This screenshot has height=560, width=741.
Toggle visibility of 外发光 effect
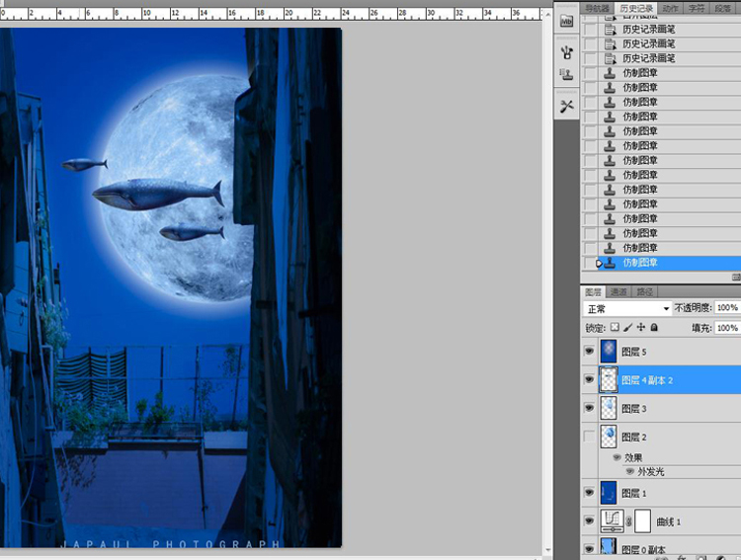[x=630, y=472]
